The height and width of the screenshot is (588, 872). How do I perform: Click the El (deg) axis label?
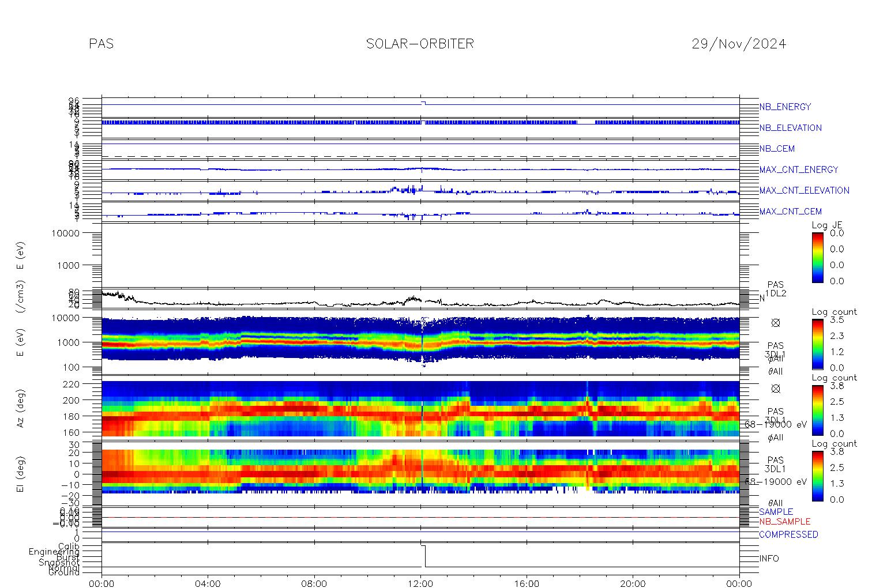[x=21, y=473]
